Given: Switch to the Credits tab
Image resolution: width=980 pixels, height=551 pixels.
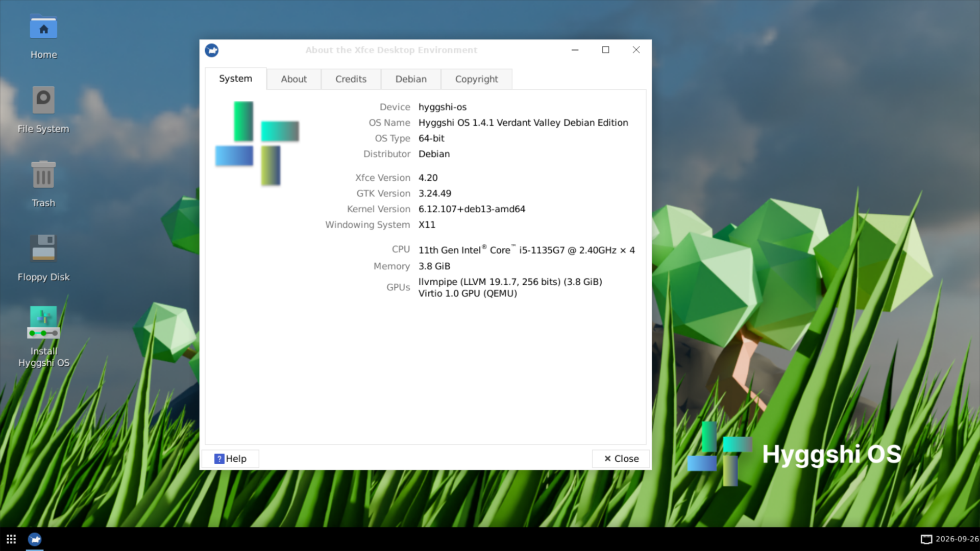Looking at the screenshot, I should [x=351, y=79].
